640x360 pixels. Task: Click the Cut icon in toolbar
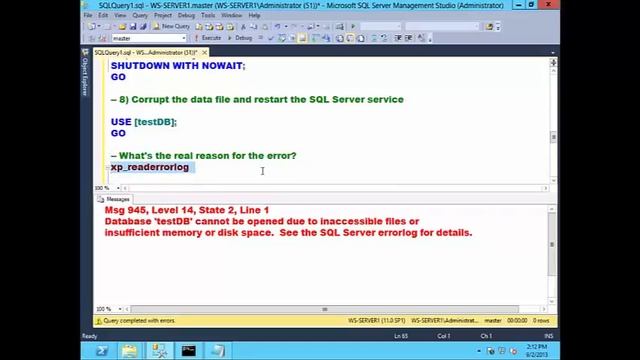coord(243,27)
